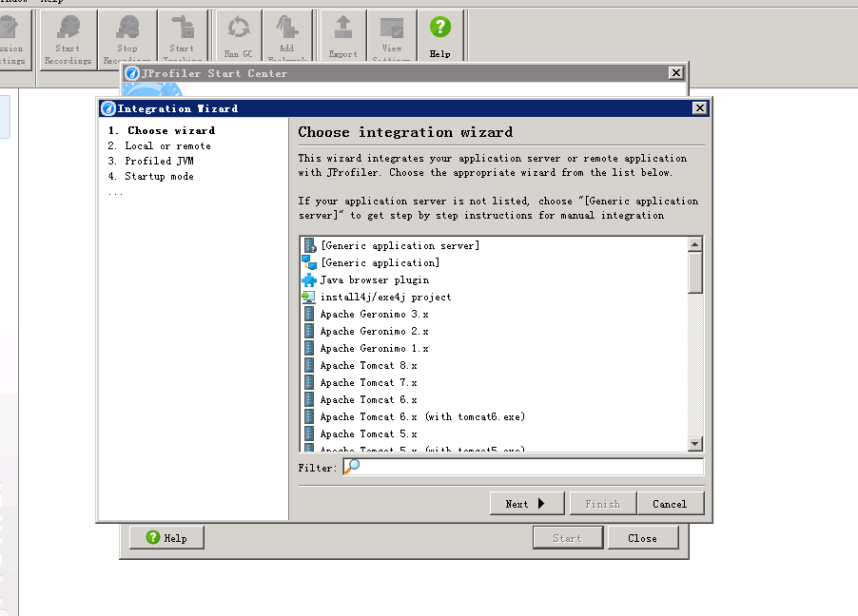Click Next in the Integration Wizard
The height and width of the screenshot is (616, 858).
tap(526, 503)
